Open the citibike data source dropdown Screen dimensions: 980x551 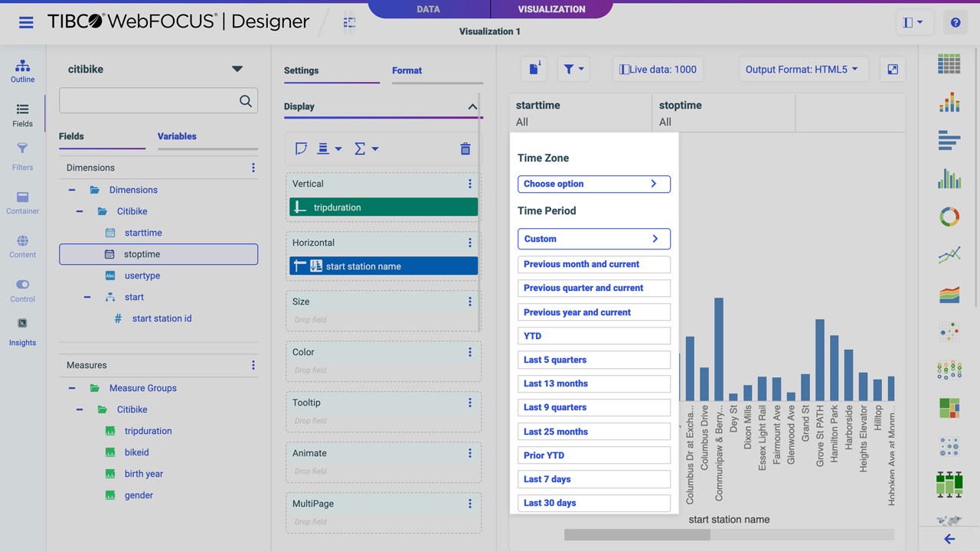[237, 69]
